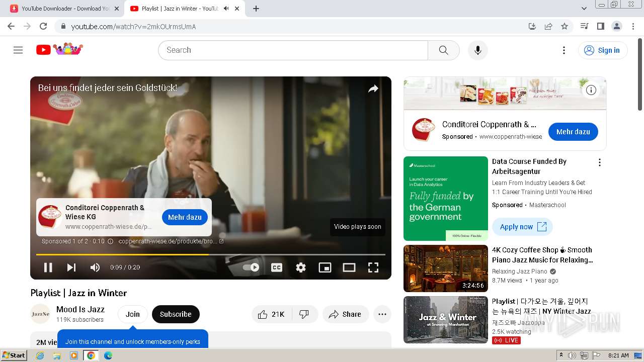Like the video with 21K likes
Viewport: 644px width, 362px height.
(x=271, y=314)
